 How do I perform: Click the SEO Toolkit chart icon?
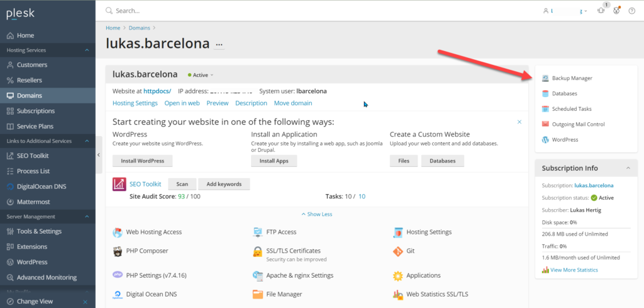pyautogui.click(x=119, y=184)
